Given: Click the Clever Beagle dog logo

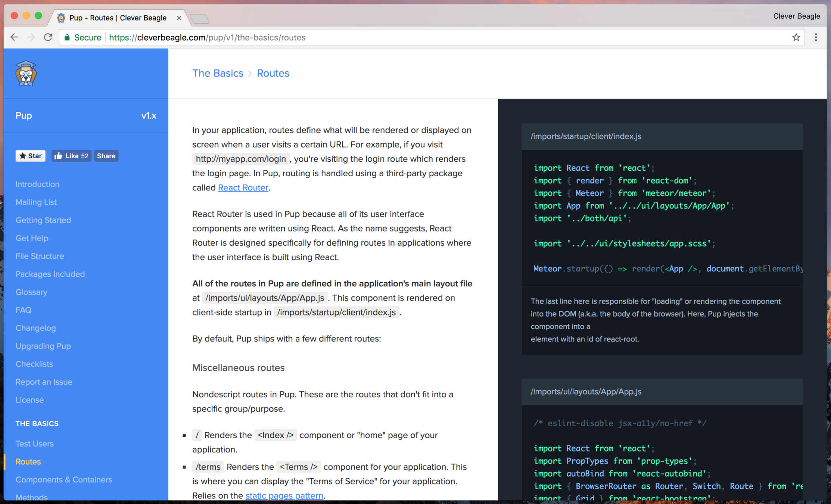Looking at the screenshot, I should click(26, 74).
